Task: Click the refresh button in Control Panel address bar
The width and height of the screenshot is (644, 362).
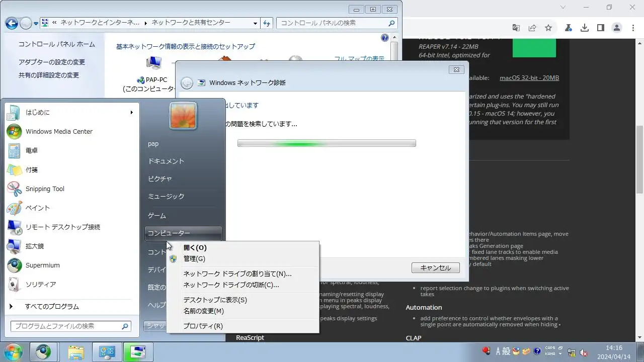Action: [x=267, y=23]
